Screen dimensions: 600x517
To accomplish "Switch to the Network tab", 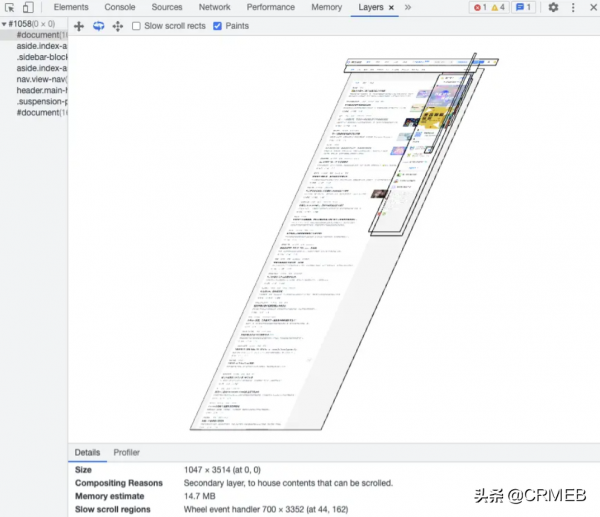I will [x=214, y=8].
